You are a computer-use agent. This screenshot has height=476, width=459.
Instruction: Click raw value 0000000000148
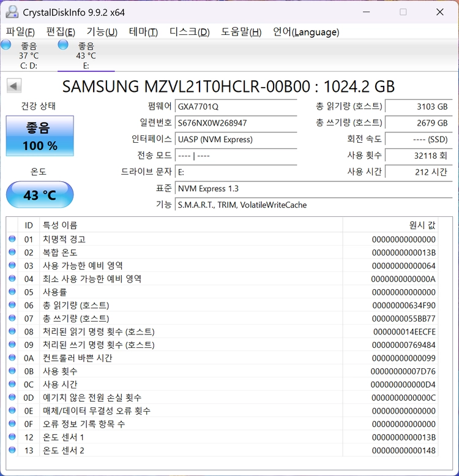[404, 450]
